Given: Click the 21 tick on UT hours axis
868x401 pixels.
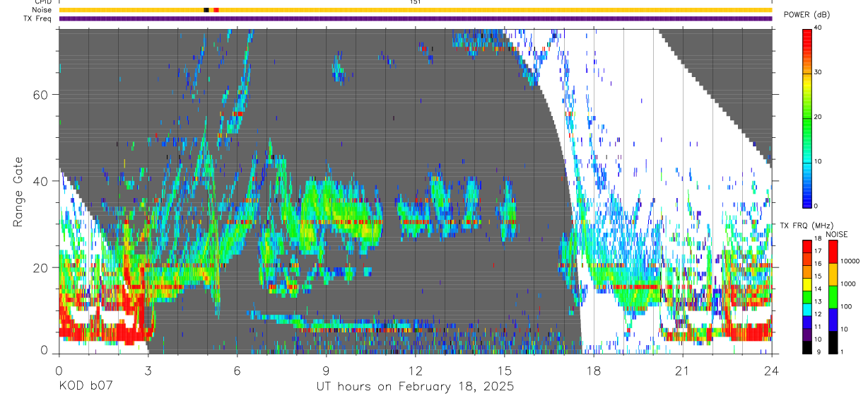Looking at the screenshot, I should click(x=683, y=370).
